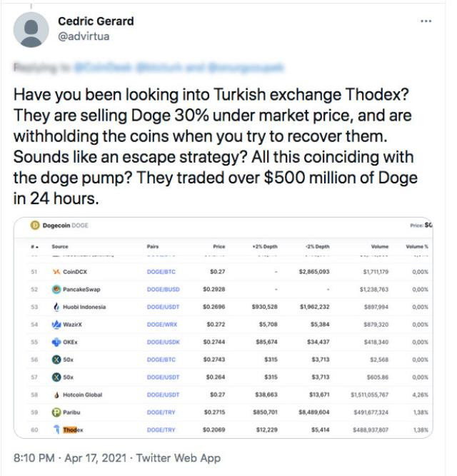Click the Paribu exchange icon

tap(56, 412)
